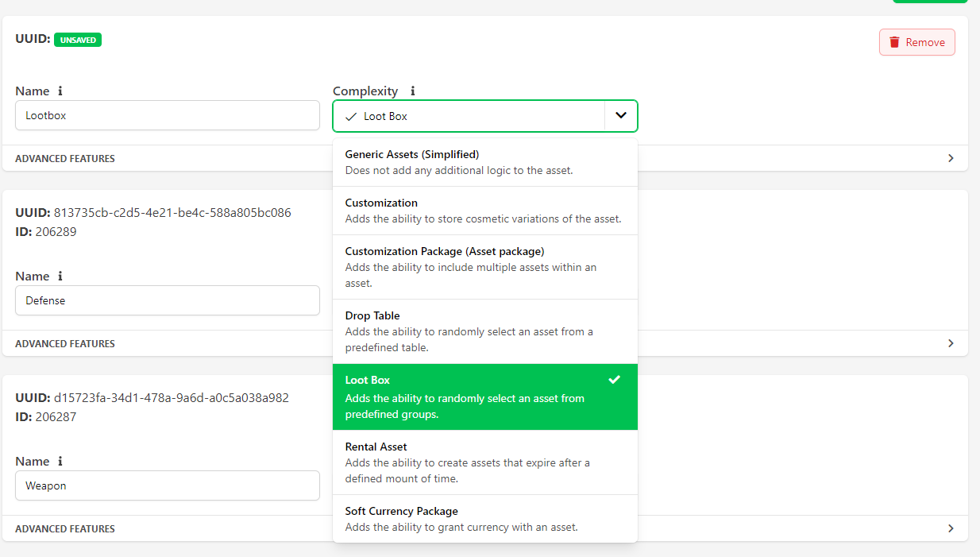Click the Remove button
980x557 pixels.
pos(916,42)
